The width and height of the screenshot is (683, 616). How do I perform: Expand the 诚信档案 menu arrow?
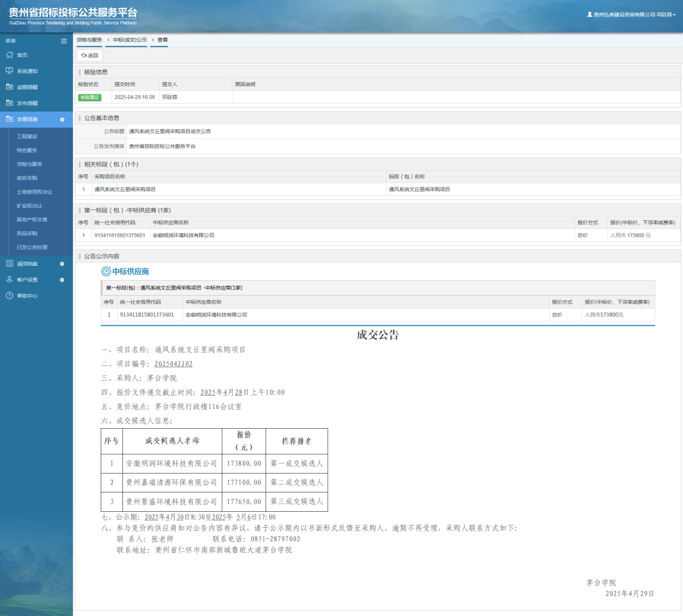[62, 264]
